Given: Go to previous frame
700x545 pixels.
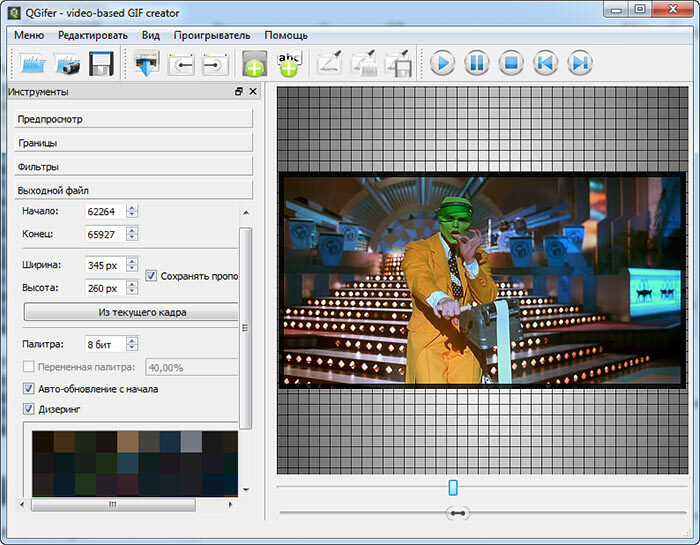Looking at the screenshot, I should pyautogui.click(x=546, y=62).
